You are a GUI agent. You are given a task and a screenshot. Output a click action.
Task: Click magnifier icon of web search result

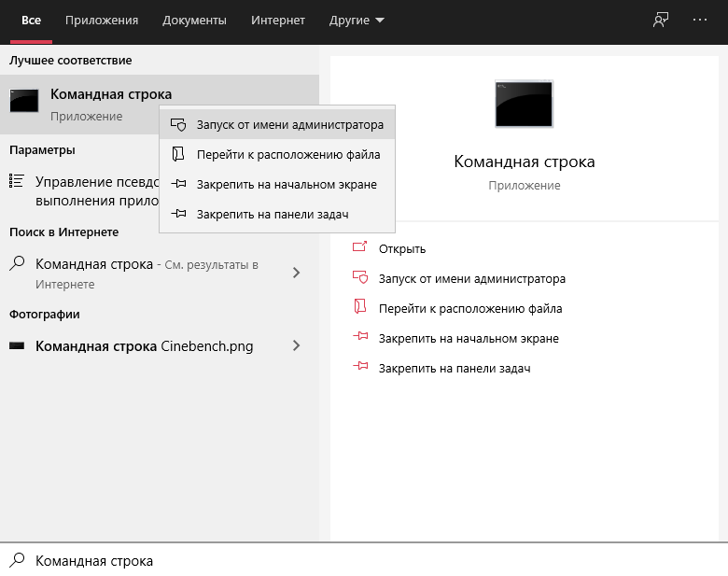tap(17, 263)
